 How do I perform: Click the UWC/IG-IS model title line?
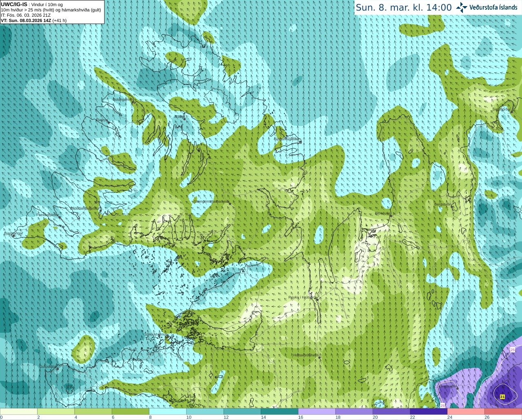(x=32, y=4)
